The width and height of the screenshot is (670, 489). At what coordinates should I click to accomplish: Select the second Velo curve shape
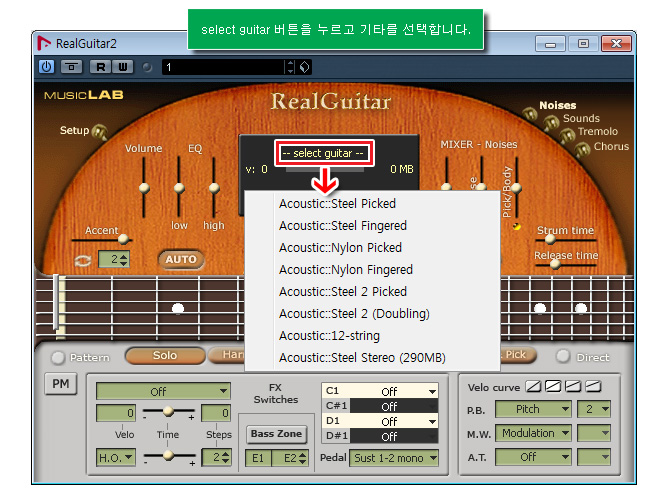553,386
